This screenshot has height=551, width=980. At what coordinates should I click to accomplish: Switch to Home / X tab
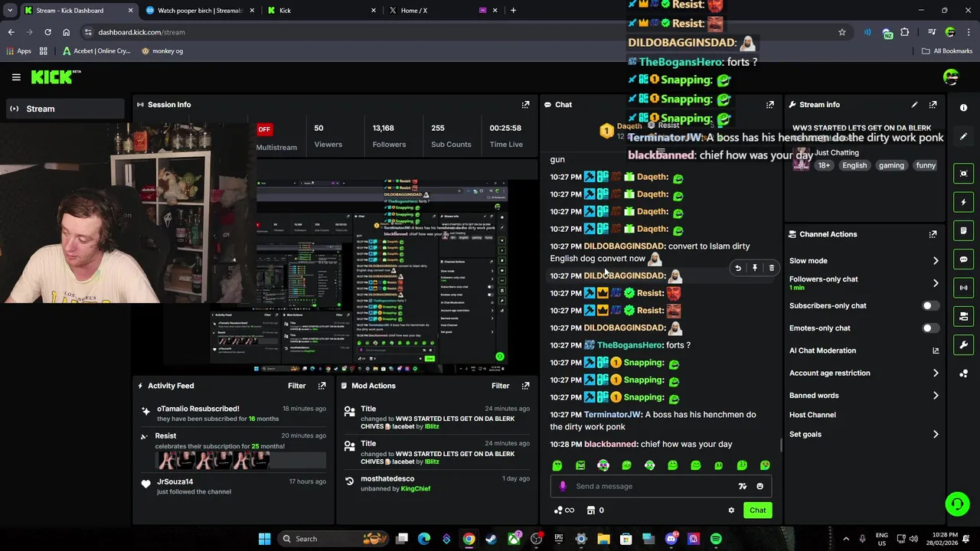[x=443, y=11]
